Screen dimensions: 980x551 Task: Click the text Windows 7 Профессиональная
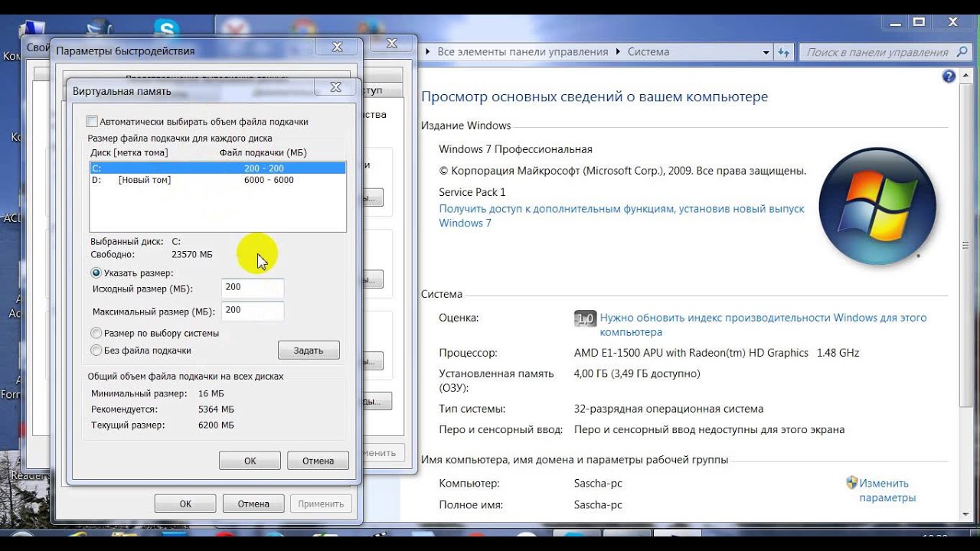click(515, 149)
